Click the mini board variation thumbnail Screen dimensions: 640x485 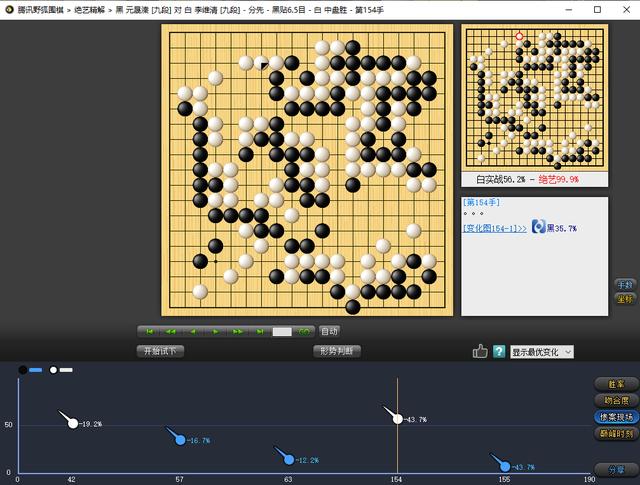click(535, 97)
